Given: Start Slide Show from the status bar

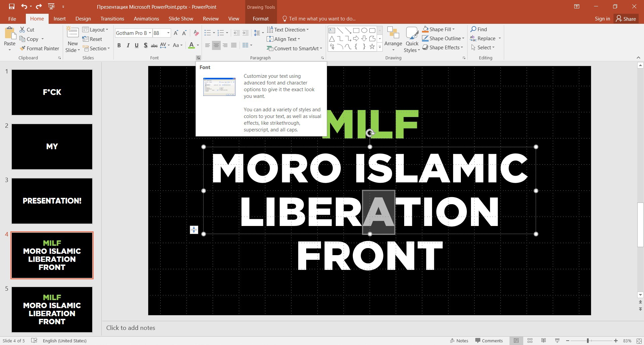Looking at the screenshot, I should point(557,341).
